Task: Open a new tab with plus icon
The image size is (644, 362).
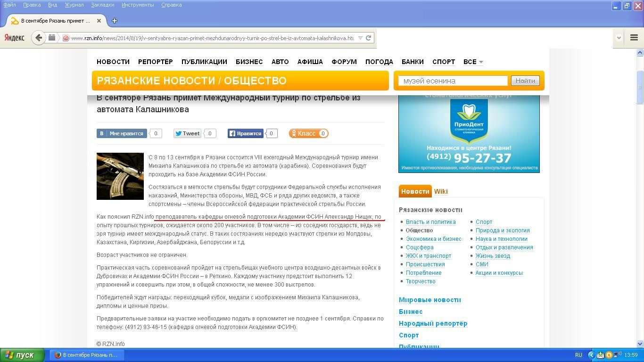Action: (x=115, y=21)
